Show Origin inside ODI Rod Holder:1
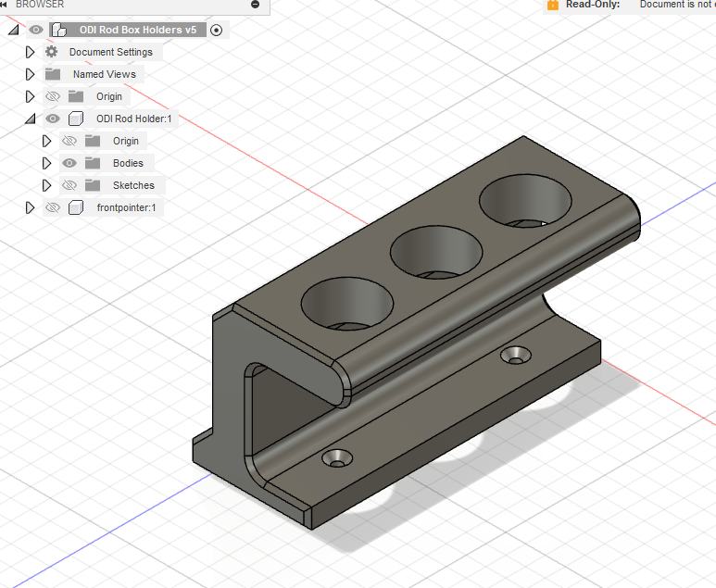The image size is (716, 588). [69, 141]
